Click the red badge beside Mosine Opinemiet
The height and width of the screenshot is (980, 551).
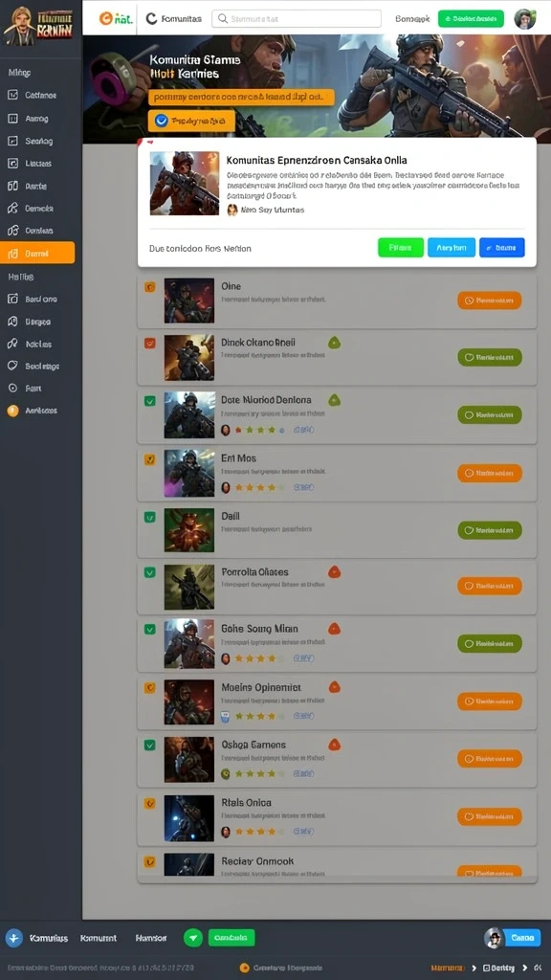pos(334,687)
